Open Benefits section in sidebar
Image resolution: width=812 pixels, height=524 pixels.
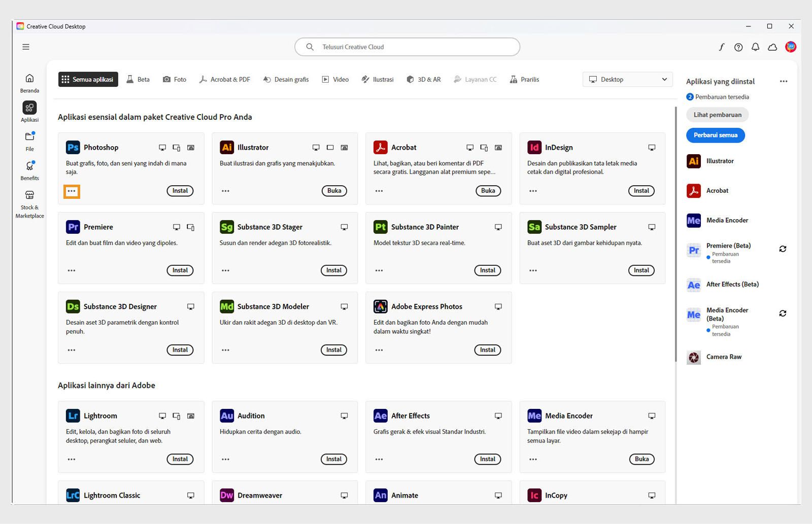pyautogui.click(x=29, y=166)
